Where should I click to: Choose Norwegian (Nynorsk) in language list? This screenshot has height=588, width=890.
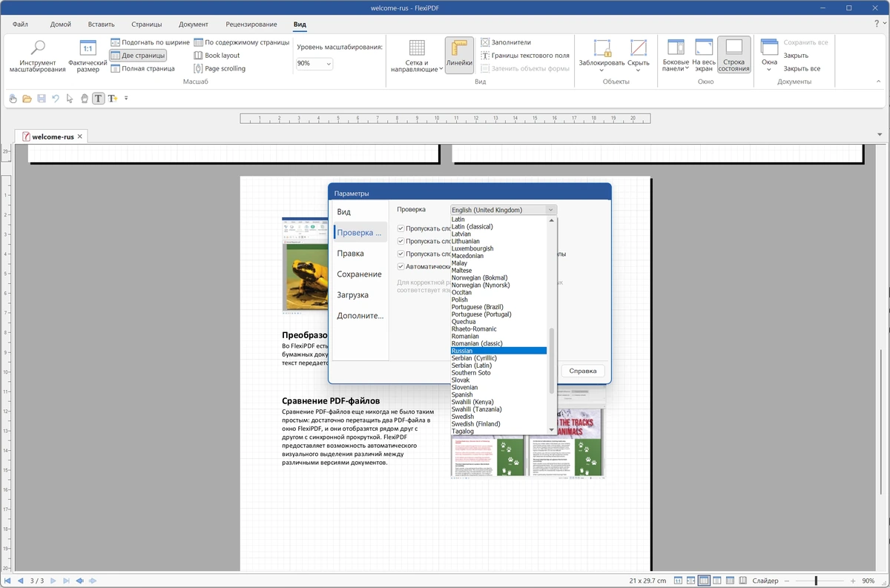pos(499,285)
